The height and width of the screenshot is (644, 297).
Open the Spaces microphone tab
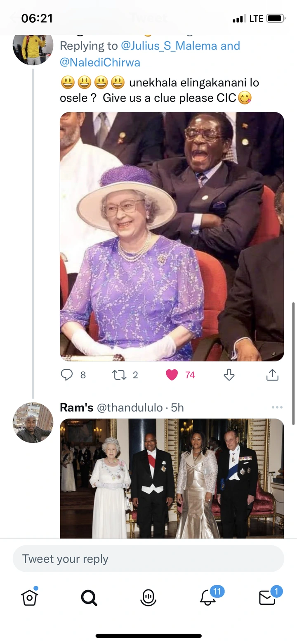148,597
